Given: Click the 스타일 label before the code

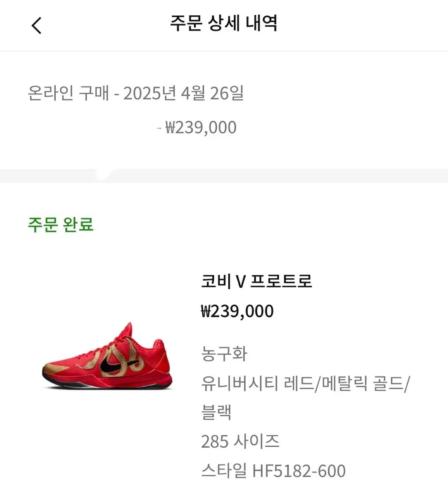Looking at the screenshot, I should point(224,471).
